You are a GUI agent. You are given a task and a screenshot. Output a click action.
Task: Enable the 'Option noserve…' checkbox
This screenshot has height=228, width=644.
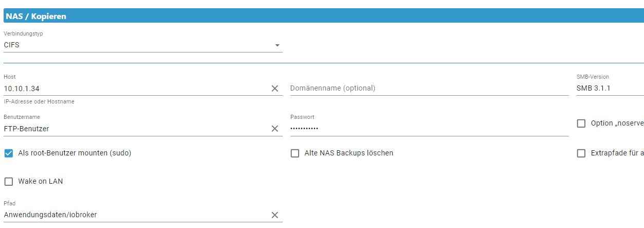click(581, 124)
